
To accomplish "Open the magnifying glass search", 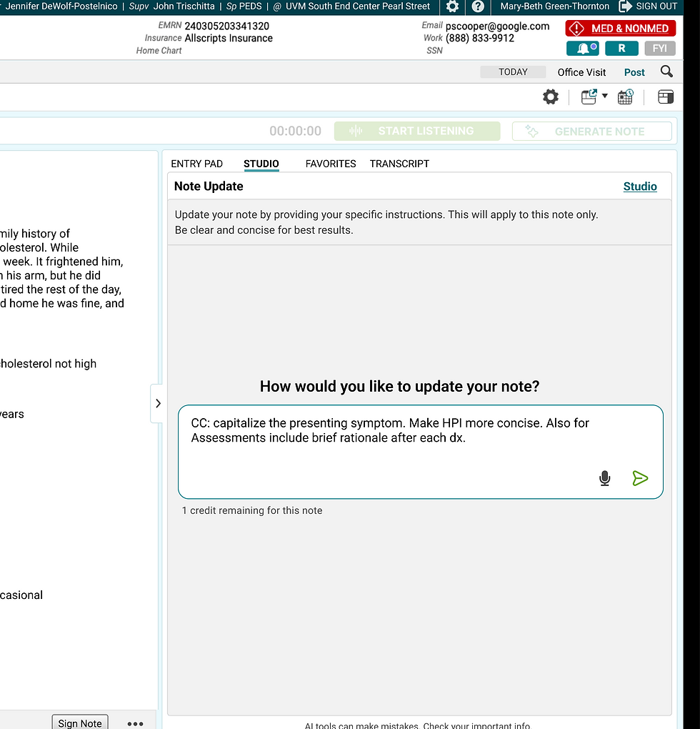I will (x=666, y=71).
